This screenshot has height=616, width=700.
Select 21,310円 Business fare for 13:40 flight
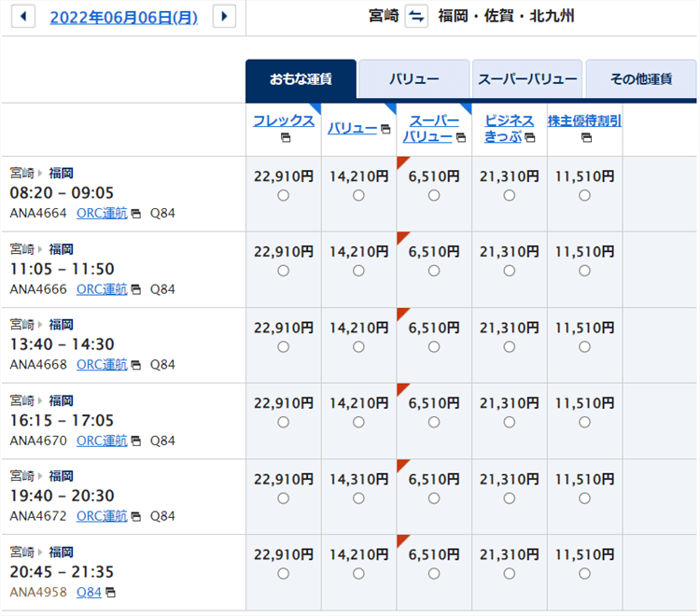(509, 346)
